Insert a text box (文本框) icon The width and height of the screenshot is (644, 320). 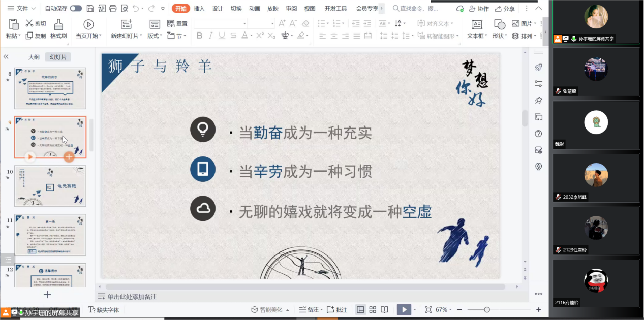pos(477,24)
